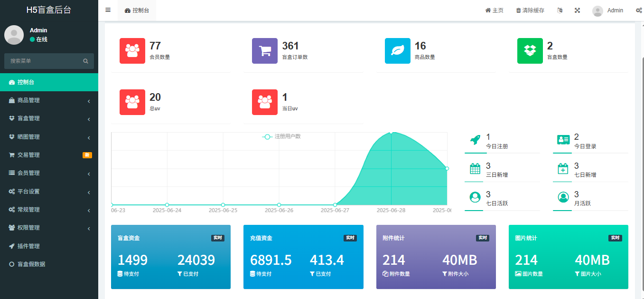Click the 2025-06-28 peak point on chart

[391, 133]
